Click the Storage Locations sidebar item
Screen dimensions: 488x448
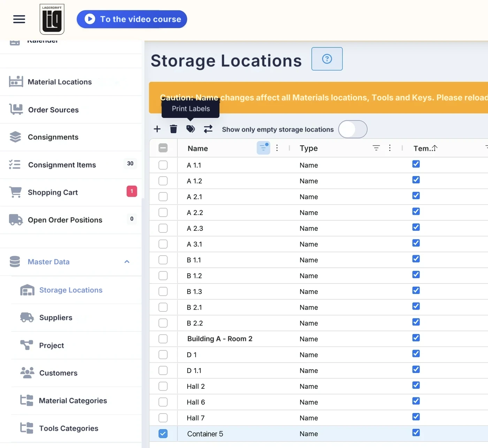(76, 290)
